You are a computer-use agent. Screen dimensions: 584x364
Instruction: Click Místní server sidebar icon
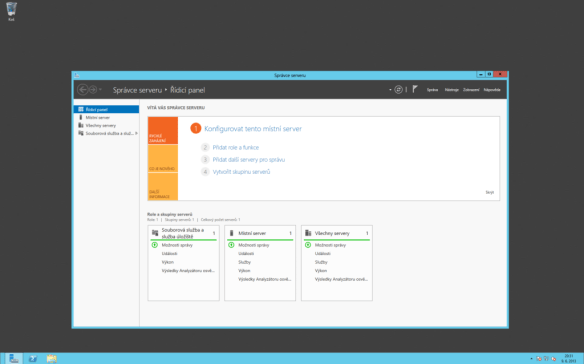click(80, 117)
